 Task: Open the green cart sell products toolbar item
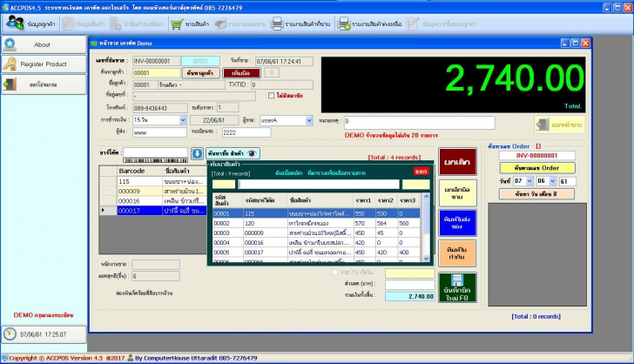(x=190, y=24)
